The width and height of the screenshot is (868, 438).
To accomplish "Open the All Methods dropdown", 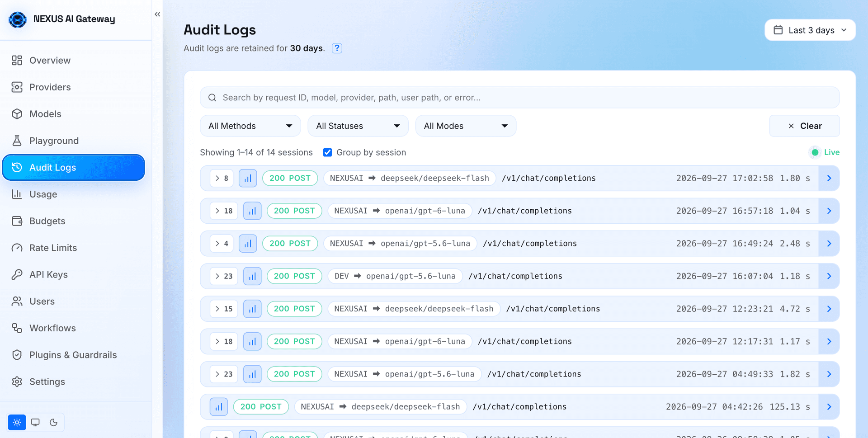I will pos(250,126).
